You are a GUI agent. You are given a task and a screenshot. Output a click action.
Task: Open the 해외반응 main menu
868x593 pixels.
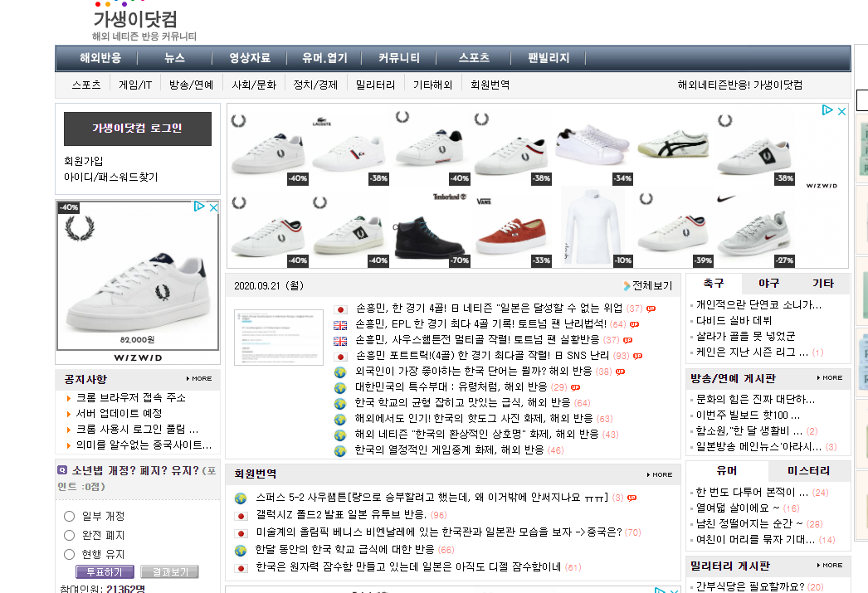[x=100, y=58]
